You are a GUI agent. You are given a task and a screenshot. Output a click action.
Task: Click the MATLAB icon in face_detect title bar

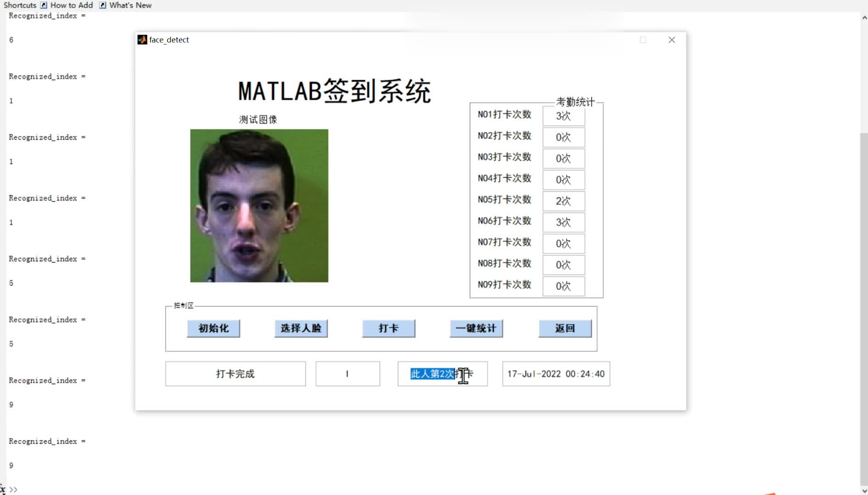click(142, 40)
